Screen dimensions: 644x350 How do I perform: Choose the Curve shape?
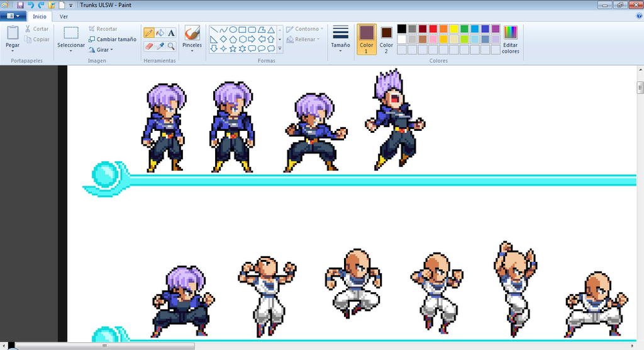223,30
